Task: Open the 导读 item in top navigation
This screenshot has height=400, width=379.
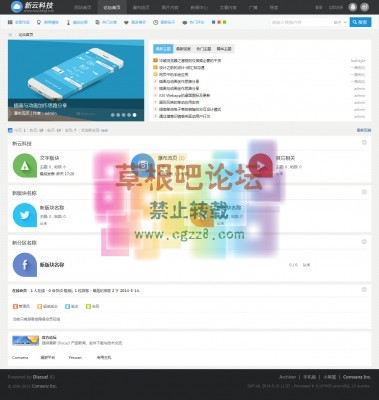Action: pyautogui.click(x=274, y=7)
